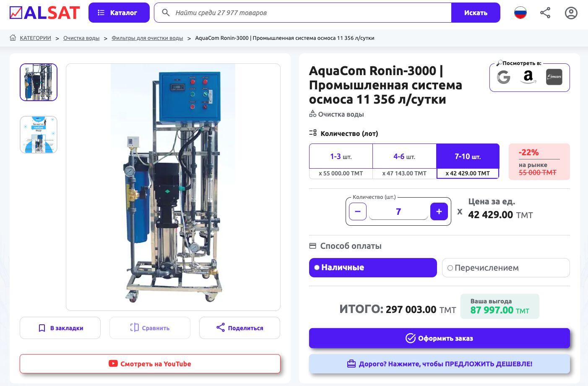Open the Russian flag language selector
This screenshot has height=386, width=588.
click(520, 13)
